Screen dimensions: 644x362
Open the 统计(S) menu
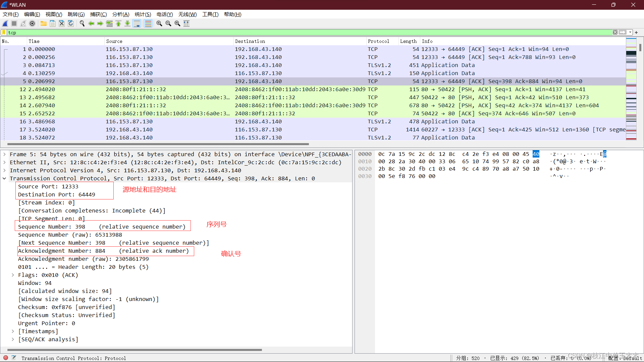(x=143, y=14)
